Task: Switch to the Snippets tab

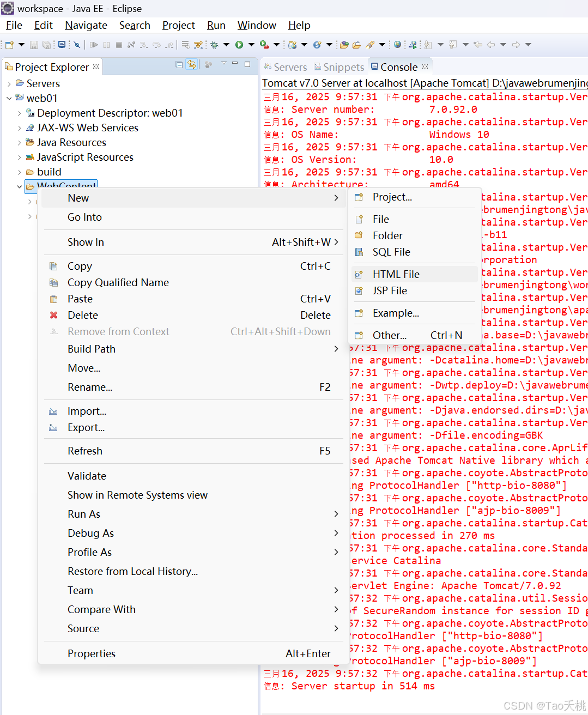Action: 338,67
